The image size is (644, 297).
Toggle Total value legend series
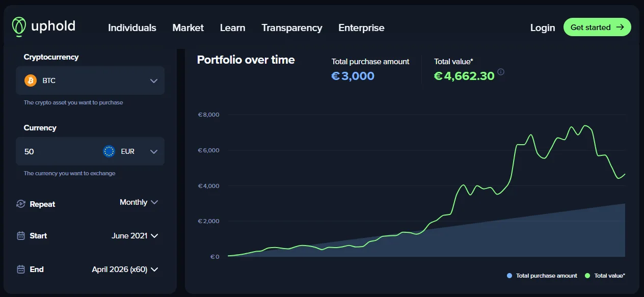pos(605,276)
